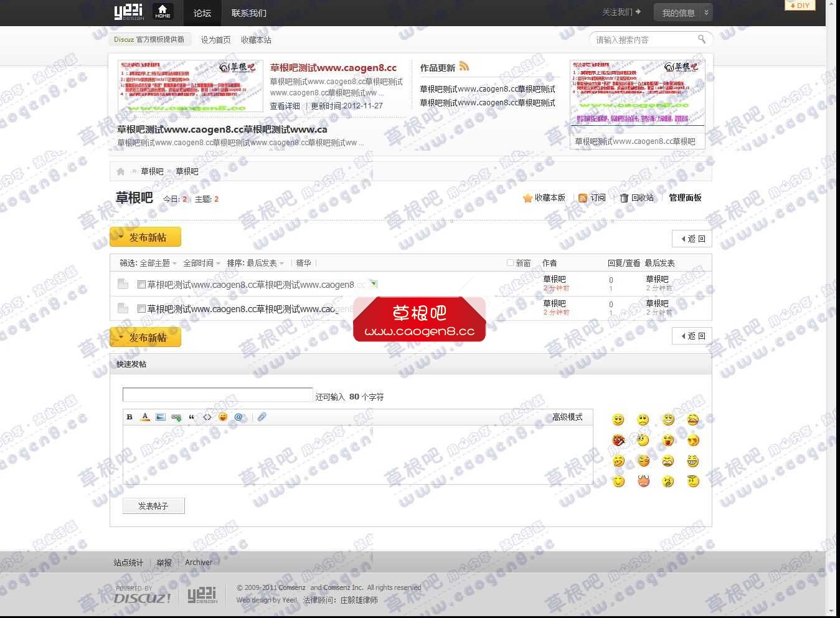Check the first thread's selection checkbox
Viewport: 840px width, 618px height.
tap(141, 284)
